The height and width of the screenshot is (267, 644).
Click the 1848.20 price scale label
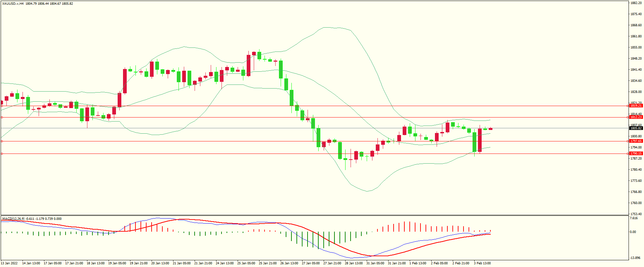(636, 59)
